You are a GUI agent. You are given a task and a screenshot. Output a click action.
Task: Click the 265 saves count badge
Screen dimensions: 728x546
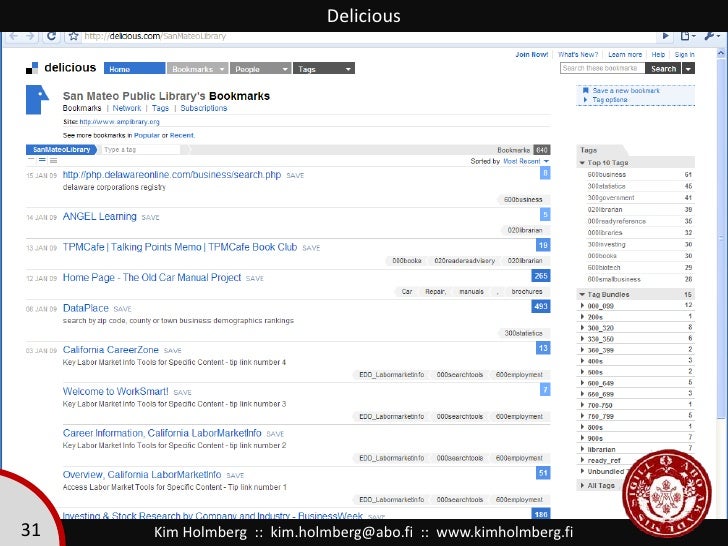(541, 276)
